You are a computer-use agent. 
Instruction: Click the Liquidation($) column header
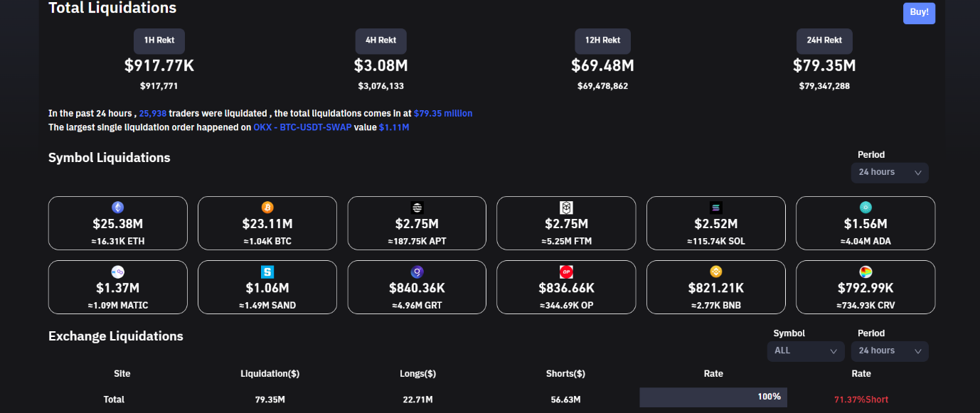click(x=270, y=374)
